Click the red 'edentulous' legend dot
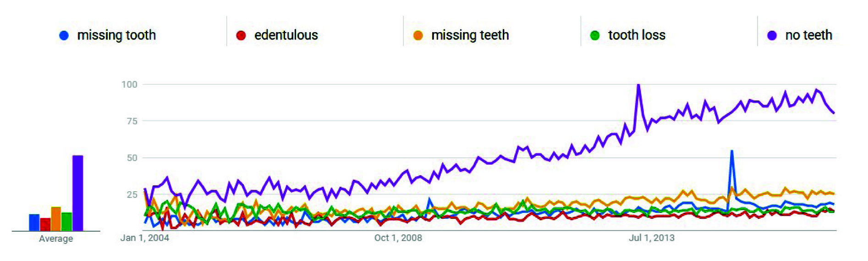Screen dimensions: 868x261 pos(241,35)
